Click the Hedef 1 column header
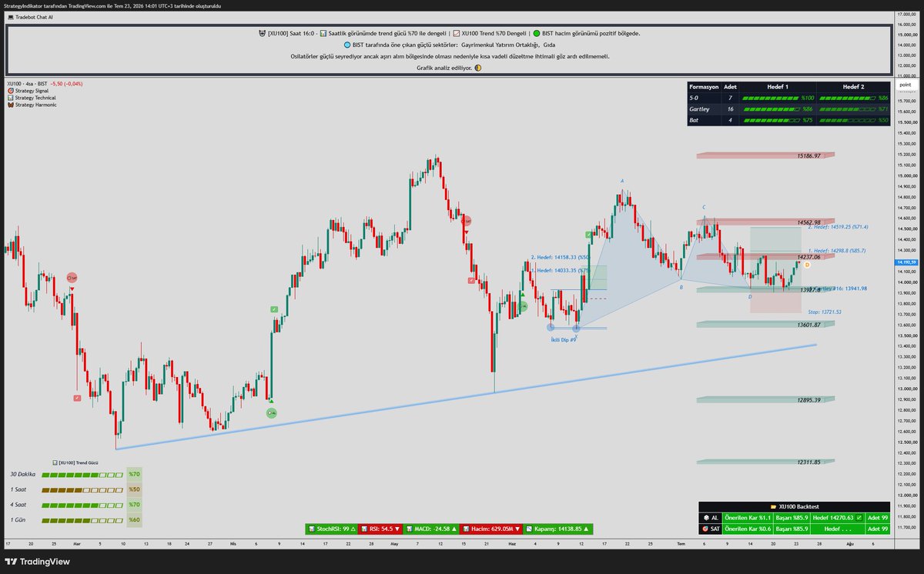The image size is (924, 574). pos(779,87)
